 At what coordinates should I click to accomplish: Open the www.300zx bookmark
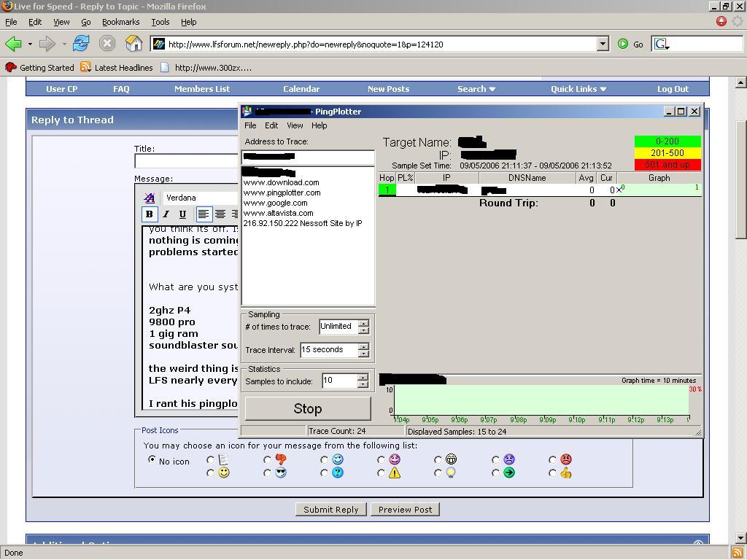tap(206, 68)
